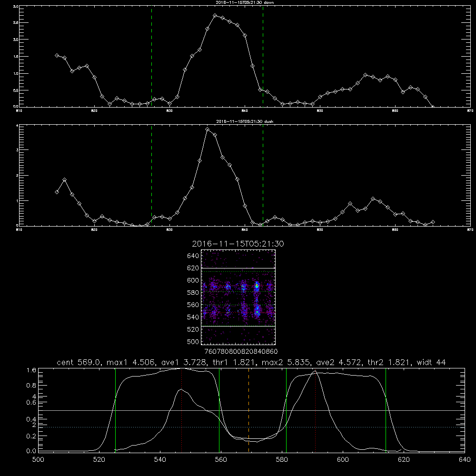
Task: Select the green vertical line near 560 in bottom plot
Action: (219, 410)
